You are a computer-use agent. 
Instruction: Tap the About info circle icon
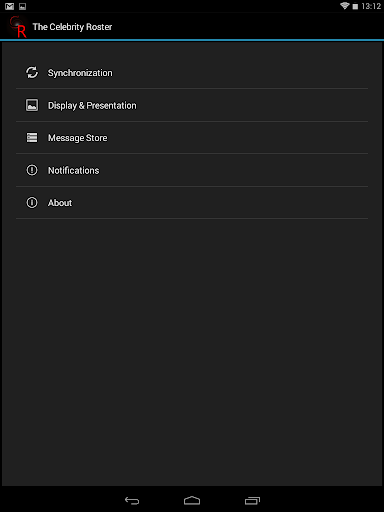click(x=32, y=202)
